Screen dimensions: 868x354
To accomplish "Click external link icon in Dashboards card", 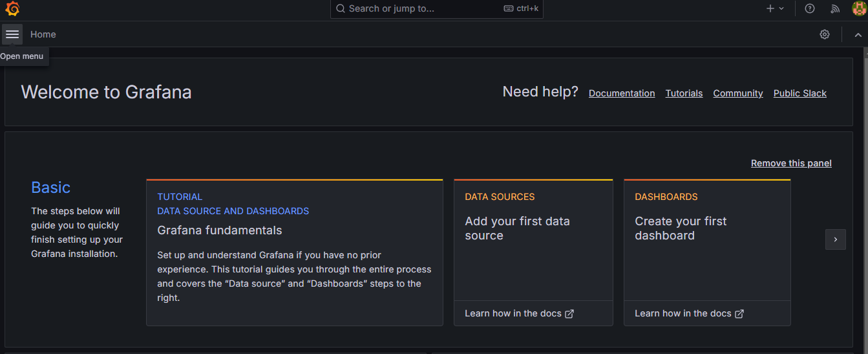I will coord(739,314).
